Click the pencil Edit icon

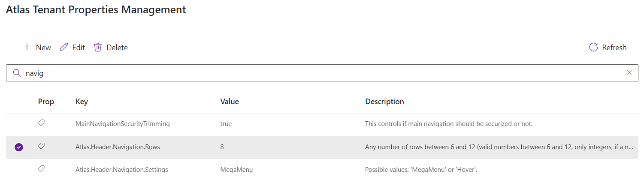tap(63, 47)
